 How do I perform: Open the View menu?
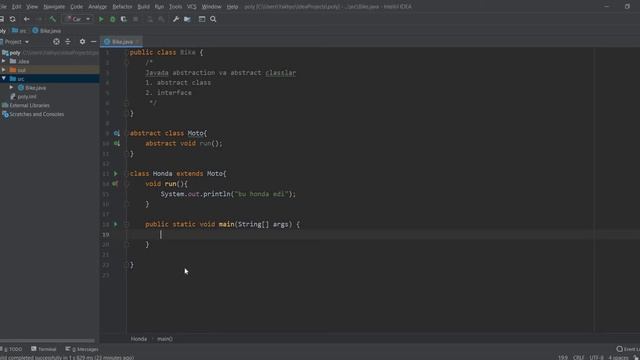tap(32, 7)
